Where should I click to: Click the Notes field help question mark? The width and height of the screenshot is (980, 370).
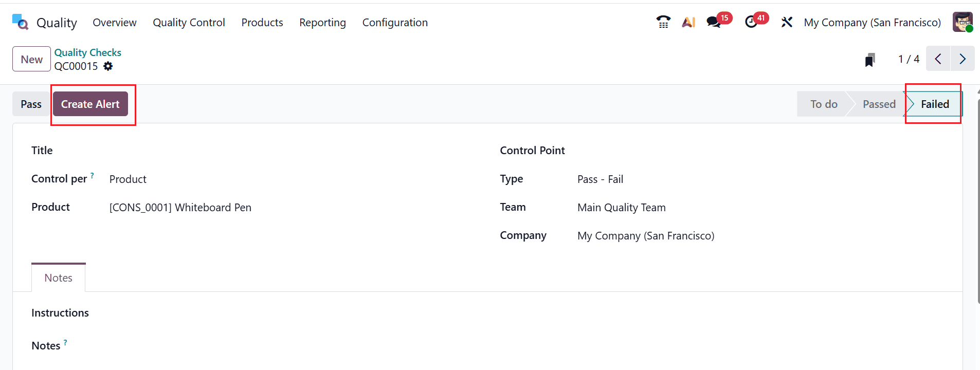coord(65,342)
